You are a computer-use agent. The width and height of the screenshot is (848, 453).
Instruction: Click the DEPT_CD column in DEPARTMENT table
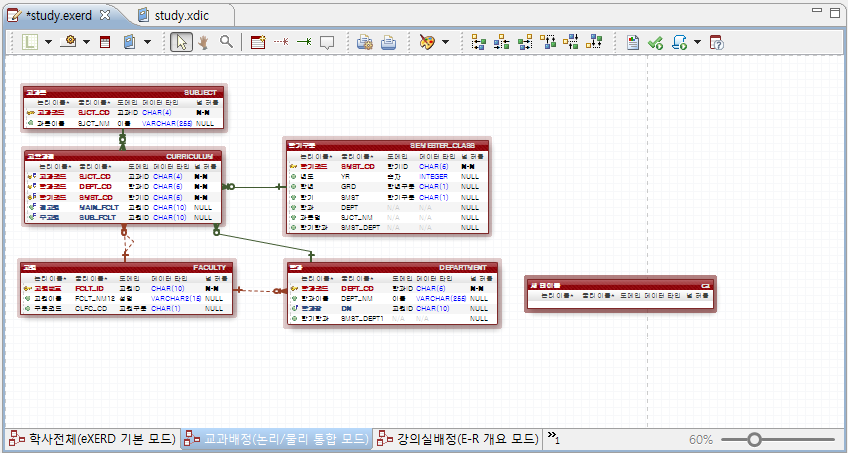357,289
